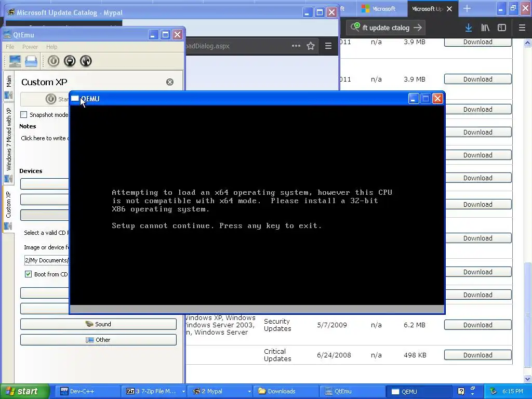Image resolution: width=532 pixels, height=399 pixels.
Task: Click the bookmark star icon in Mypal address bar
Action: (x=311, y=46)
